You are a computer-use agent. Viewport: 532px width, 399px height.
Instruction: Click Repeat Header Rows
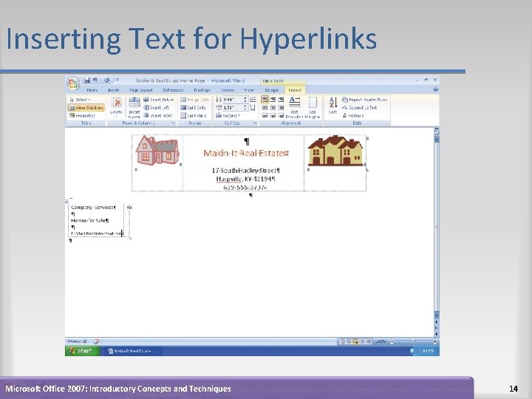pyautogui.click(x=364, y=100)
